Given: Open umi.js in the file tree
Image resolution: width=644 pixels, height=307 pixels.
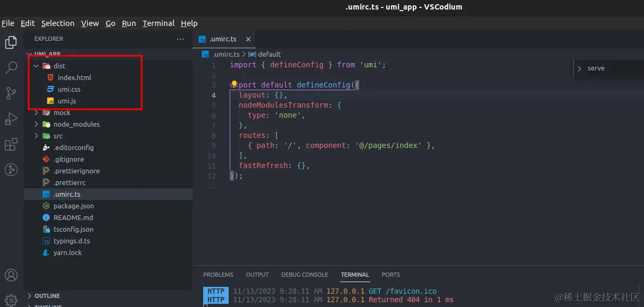Looking at the screenshot, I should [x=108, y=101].
